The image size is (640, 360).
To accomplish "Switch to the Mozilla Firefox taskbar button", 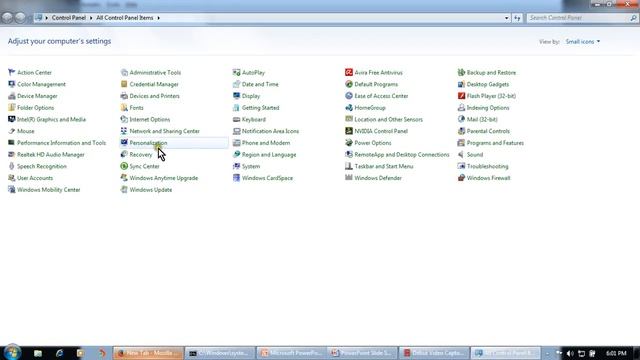I will [x=149, y=353].
